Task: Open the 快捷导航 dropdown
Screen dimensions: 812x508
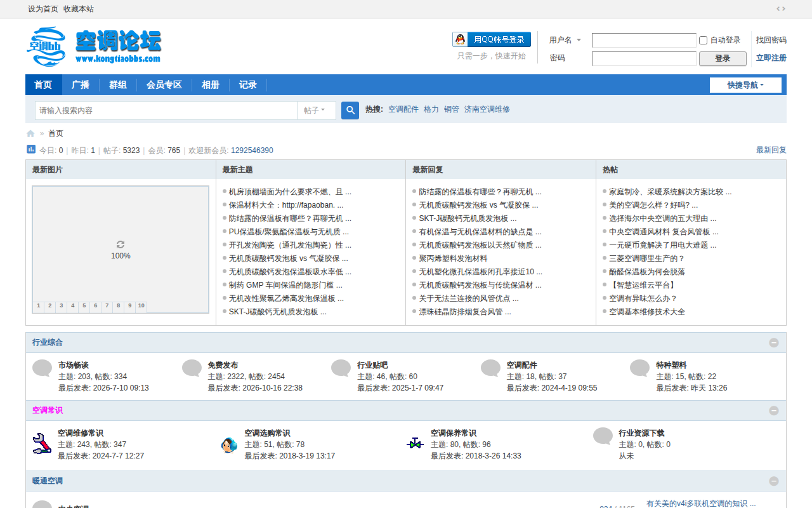Action: click(x=745, y=85)
